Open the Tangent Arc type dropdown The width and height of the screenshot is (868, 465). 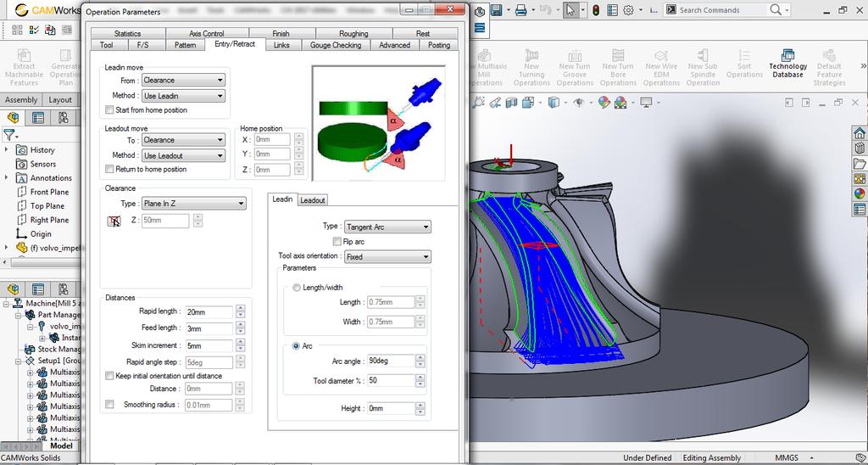387,227
